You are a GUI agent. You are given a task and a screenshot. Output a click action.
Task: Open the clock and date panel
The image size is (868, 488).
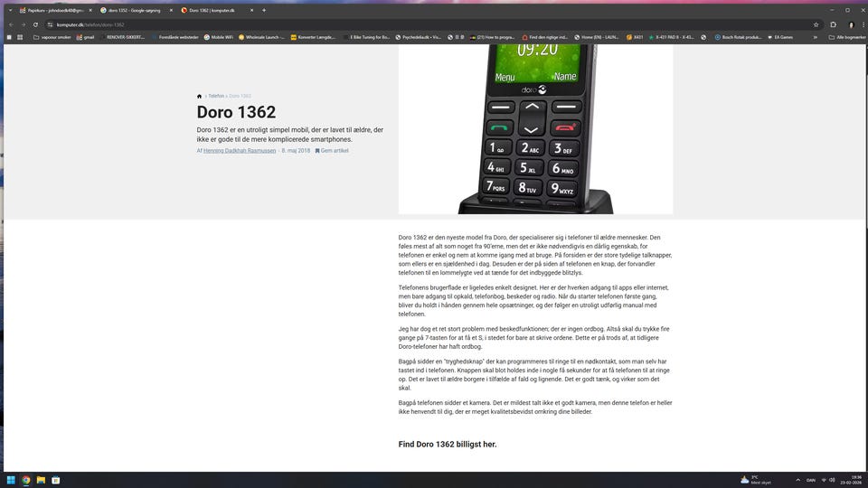coord(853,480)
